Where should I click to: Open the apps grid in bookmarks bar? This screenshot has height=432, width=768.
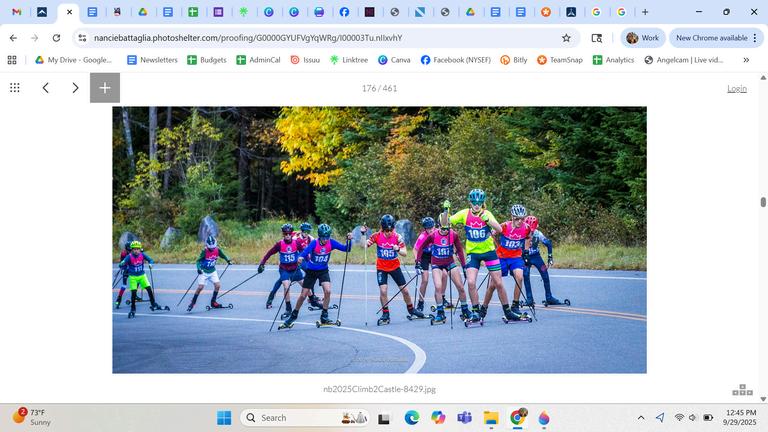pyautogui.click(x=12, y=60)
